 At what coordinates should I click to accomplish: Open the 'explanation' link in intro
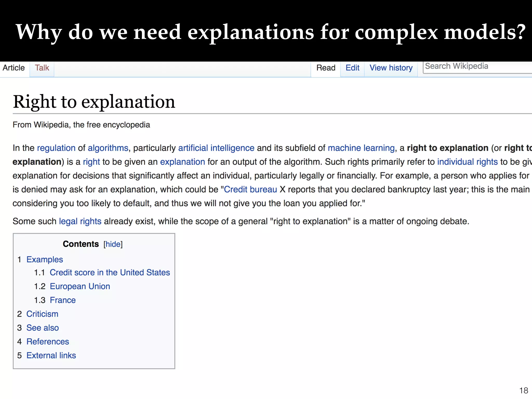[183, 162]
